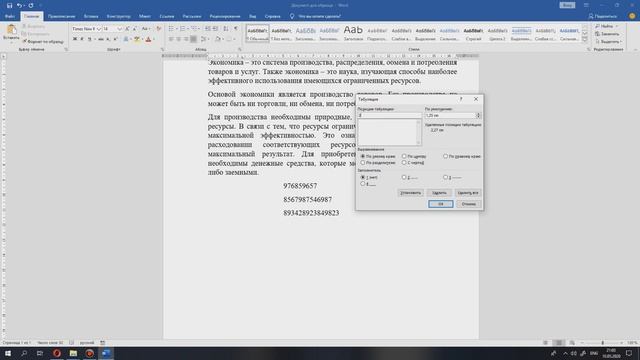Viewport: 640px width, 360px height.
Task: Save the document from quick access toolbar
Action: (x=9, y=5)
